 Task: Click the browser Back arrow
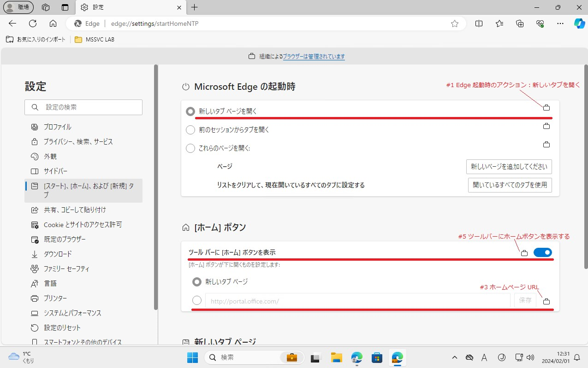tap(12, 23)
